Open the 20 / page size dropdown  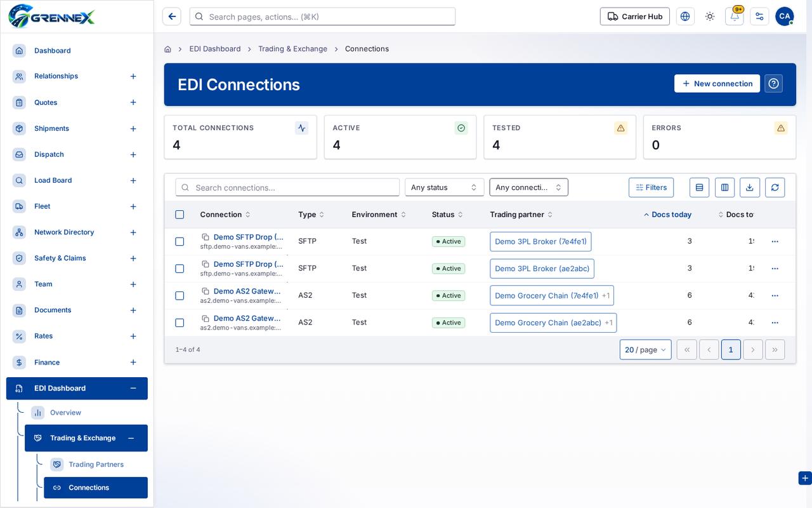coord(646,350)
